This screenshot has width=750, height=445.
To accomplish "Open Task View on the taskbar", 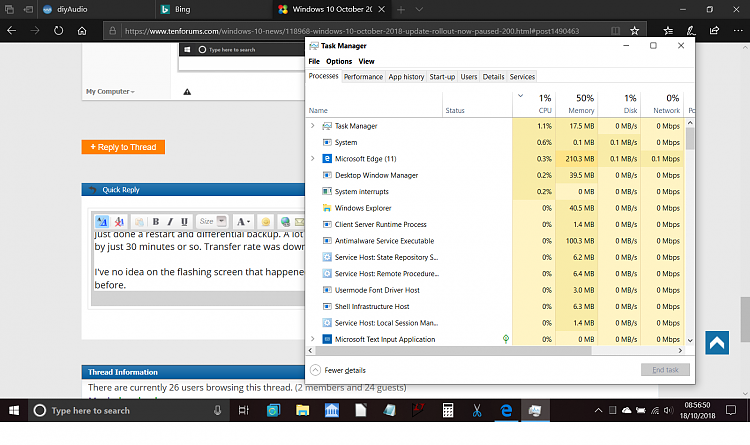I will tap(243, 411).
